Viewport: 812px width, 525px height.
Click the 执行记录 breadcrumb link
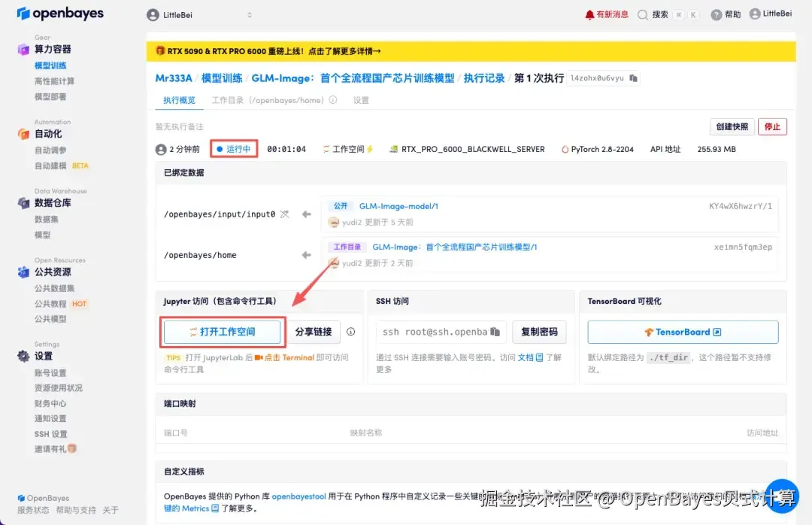[x=484, y=78]
